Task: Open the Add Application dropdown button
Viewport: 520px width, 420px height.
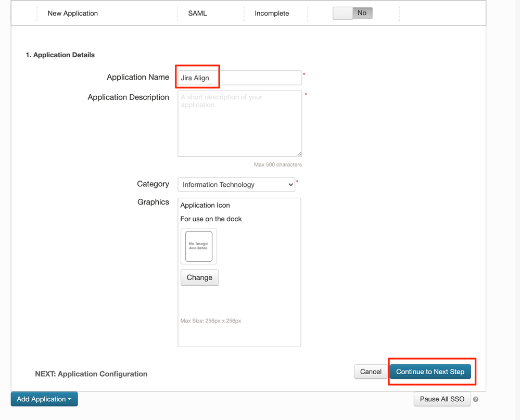Action: (x=44, y=399)
